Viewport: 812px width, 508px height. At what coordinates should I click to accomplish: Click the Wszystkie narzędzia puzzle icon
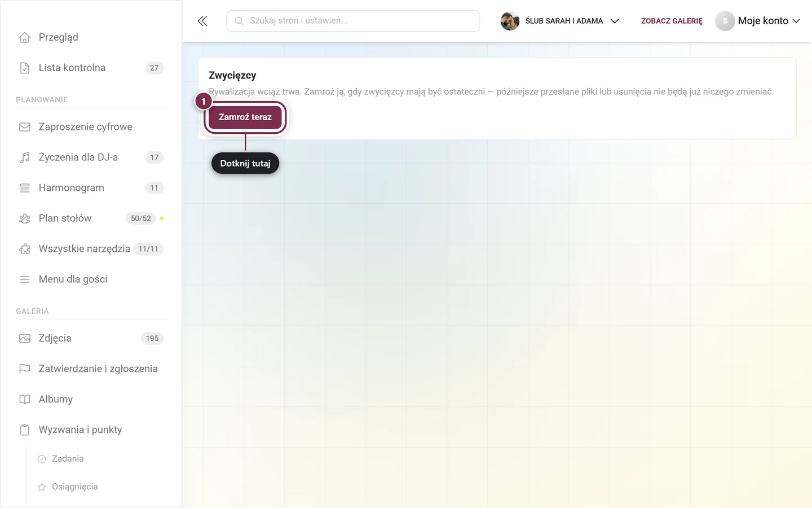[25, 249]
